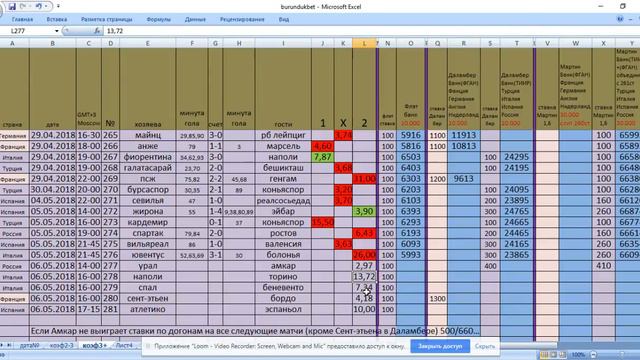Click cell 2,97 in урал–амкар row
The image size is (640, 360).
364,266
